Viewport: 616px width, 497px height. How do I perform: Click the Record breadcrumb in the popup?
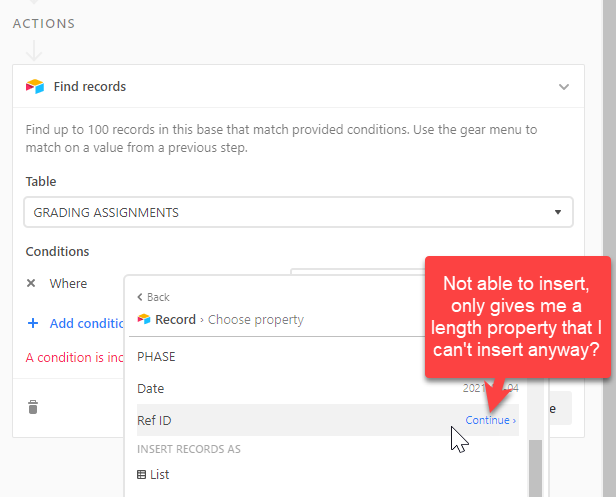[x=175, y=319]
